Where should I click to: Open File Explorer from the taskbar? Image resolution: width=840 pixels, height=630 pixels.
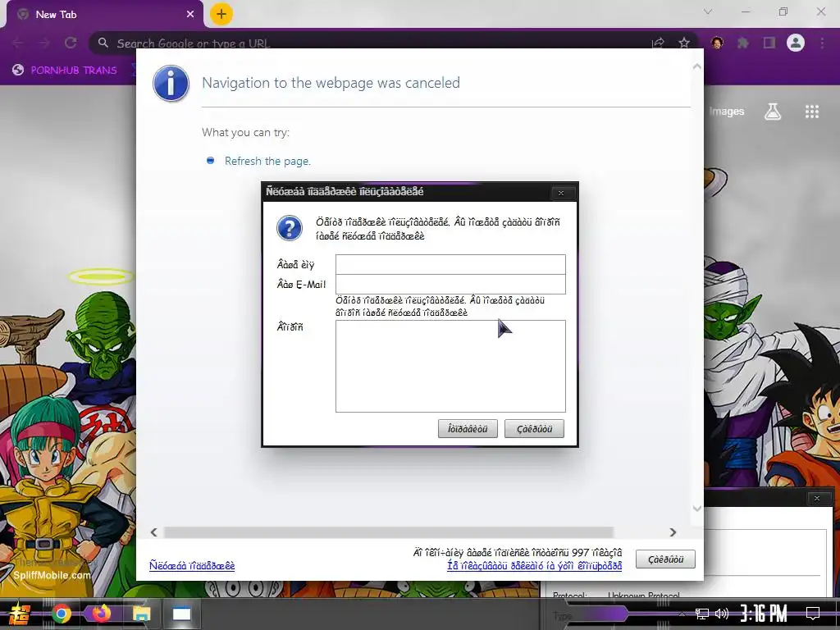click(x=141, y=614)
